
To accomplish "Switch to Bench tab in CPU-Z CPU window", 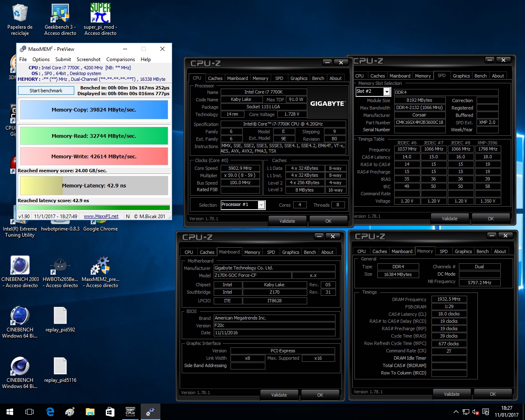I will (x=318, y=78).
